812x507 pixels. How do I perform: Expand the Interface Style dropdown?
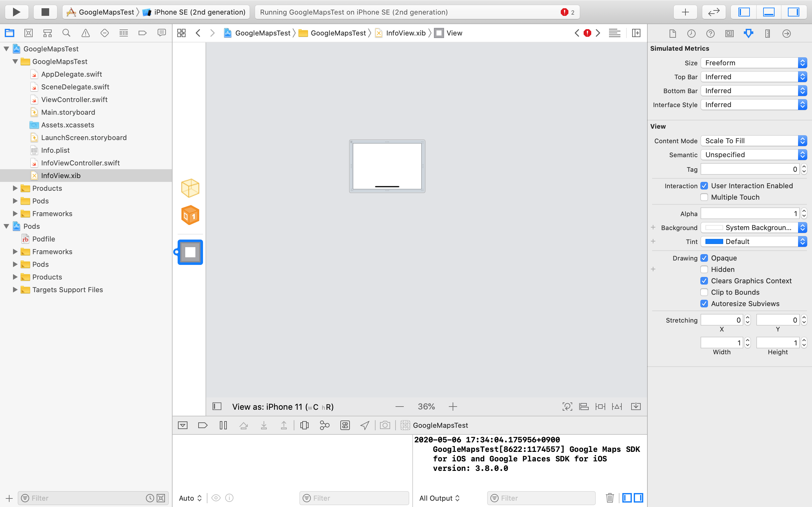click(803, 105)
